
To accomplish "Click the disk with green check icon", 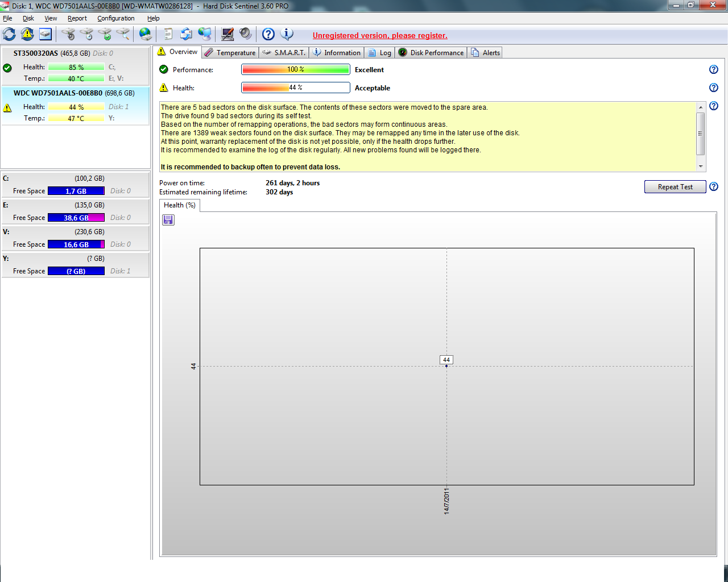I will point(105,34).
